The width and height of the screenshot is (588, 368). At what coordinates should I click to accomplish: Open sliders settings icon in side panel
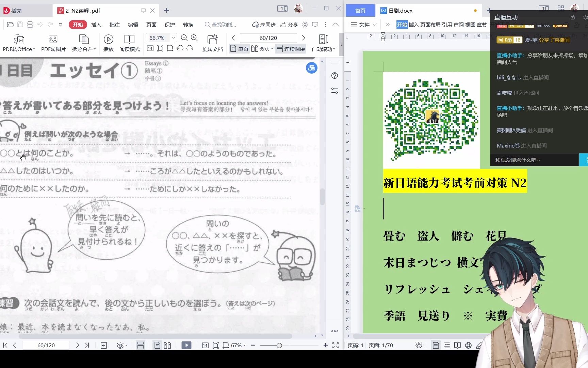click(x=334, y=91)
